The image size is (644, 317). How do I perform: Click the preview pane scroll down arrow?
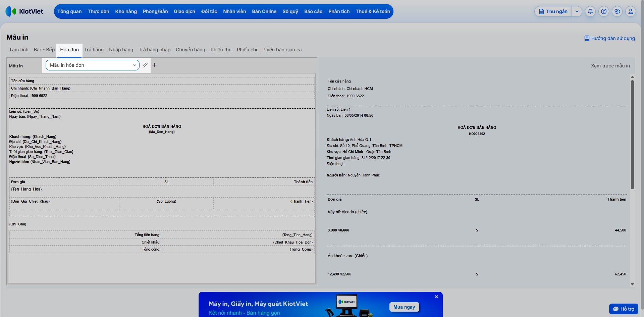632,284
